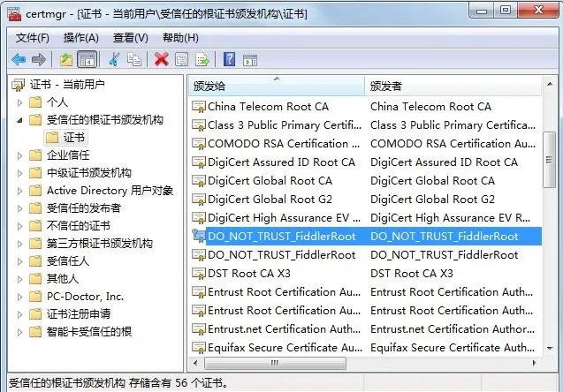The height and width of the screenshot is (392, 563).
Task: Click the horizontal scrollbar thumb
Action: point(275,363)
